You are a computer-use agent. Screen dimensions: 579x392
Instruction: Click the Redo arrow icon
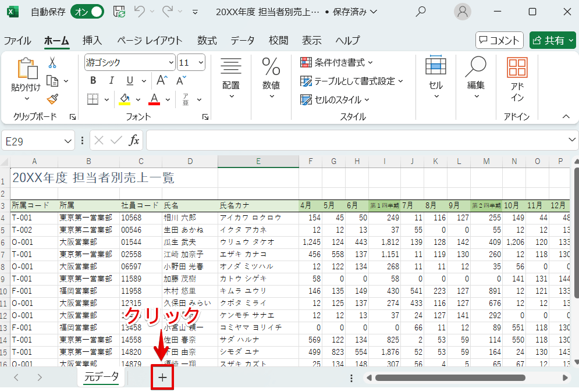coord(168,12)
